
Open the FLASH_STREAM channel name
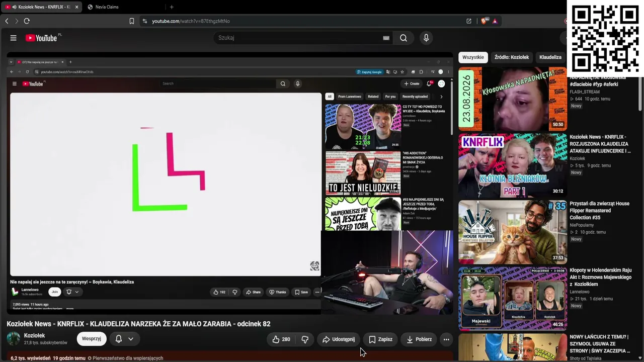[x=585, y=92]
